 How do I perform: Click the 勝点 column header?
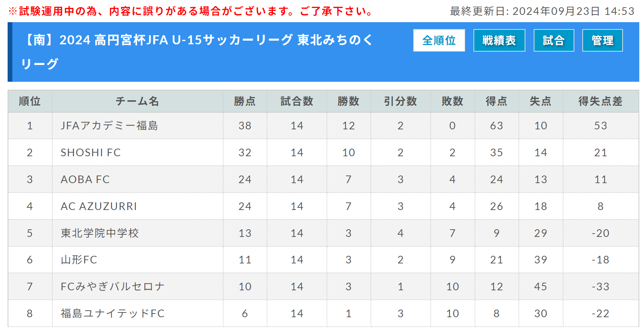pos(245,101)
